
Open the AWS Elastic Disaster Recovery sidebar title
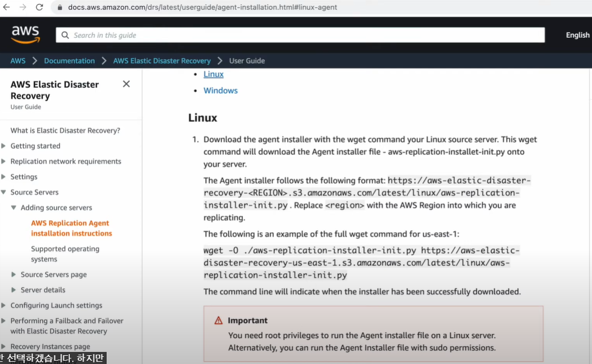tap(55, 90)
